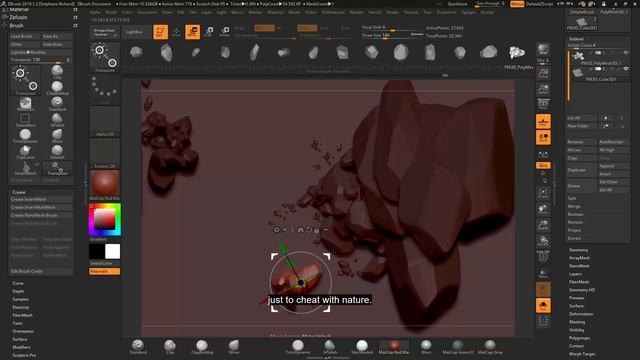Click the Draw Size slider

393,36
